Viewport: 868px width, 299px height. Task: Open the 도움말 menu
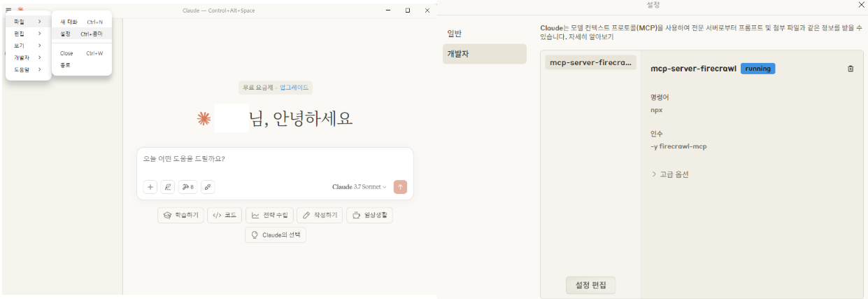point(28,69)
